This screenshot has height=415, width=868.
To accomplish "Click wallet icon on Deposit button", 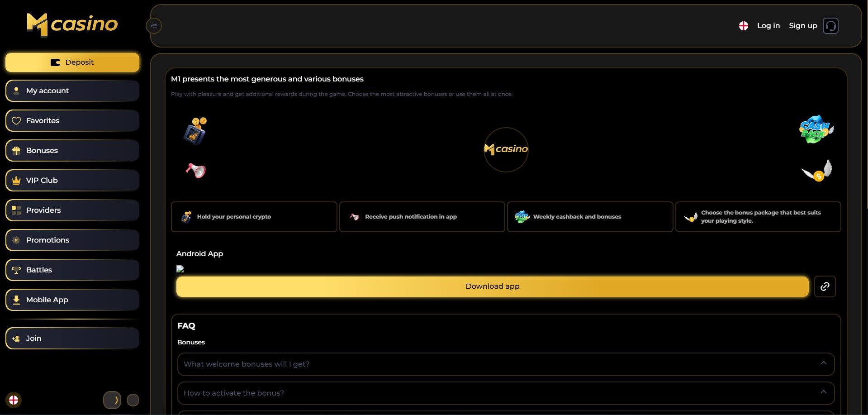I will pos(55,62).
